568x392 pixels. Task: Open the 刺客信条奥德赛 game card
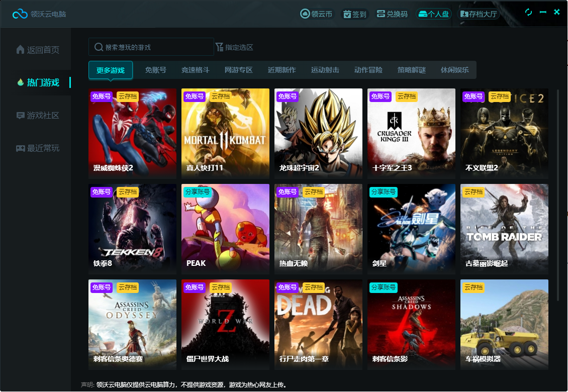point(132,325)
